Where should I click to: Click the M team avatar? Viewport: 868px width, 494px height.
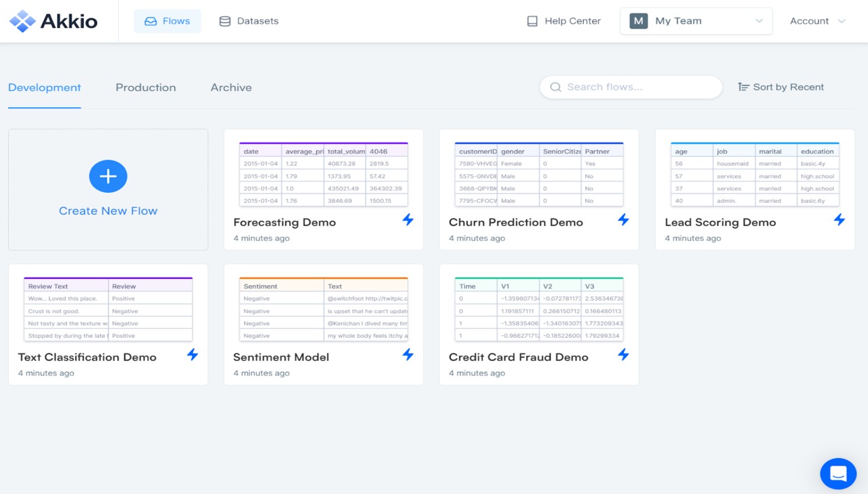tap(638, 21)
